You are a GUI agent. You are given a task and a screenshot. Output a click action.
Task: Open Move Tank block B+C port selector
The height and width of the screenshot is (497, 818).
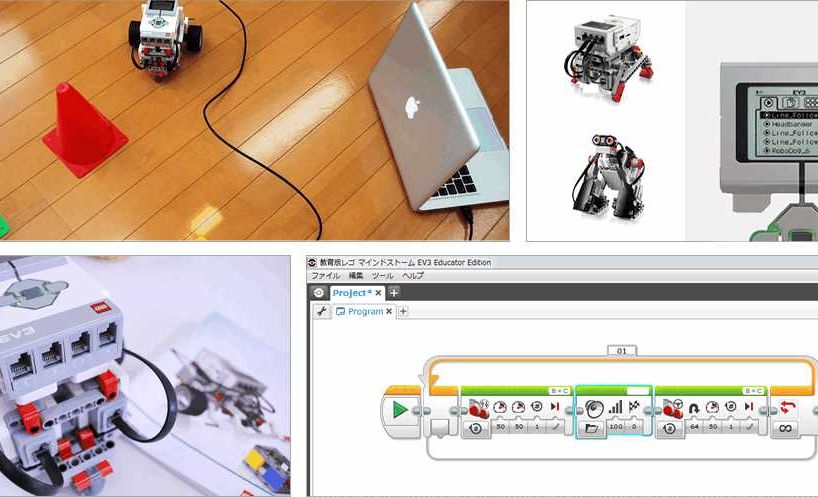click(x=559, y=391)
